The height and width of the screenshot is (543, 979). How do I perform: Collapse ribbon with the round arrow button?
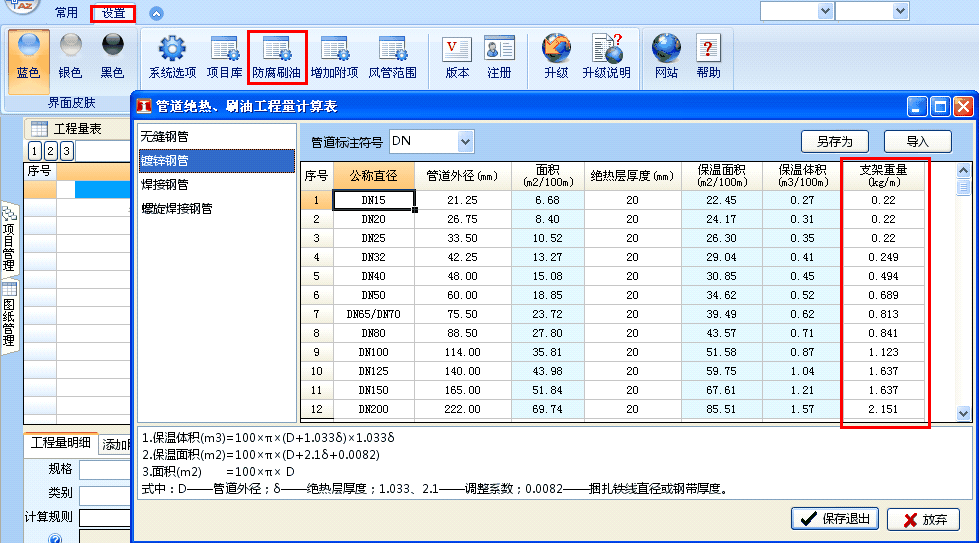(x=156, y=14)
